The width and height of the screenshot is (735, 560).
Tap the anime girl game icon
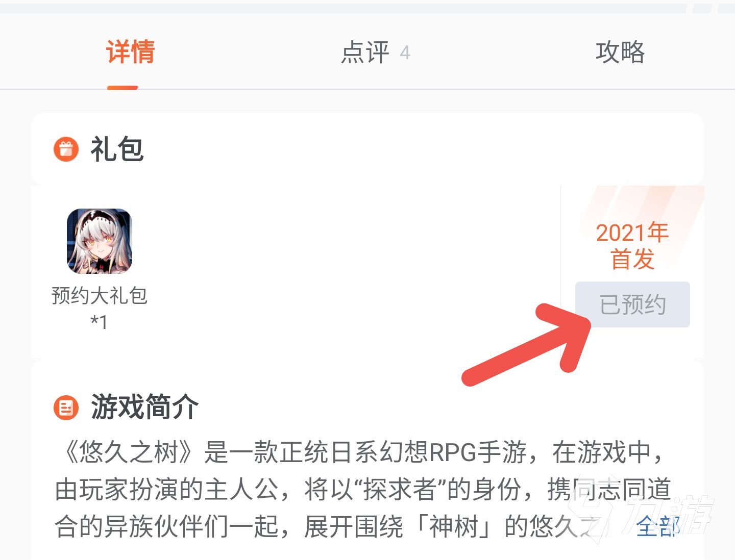pyautogui.click(x=100, y=241)
